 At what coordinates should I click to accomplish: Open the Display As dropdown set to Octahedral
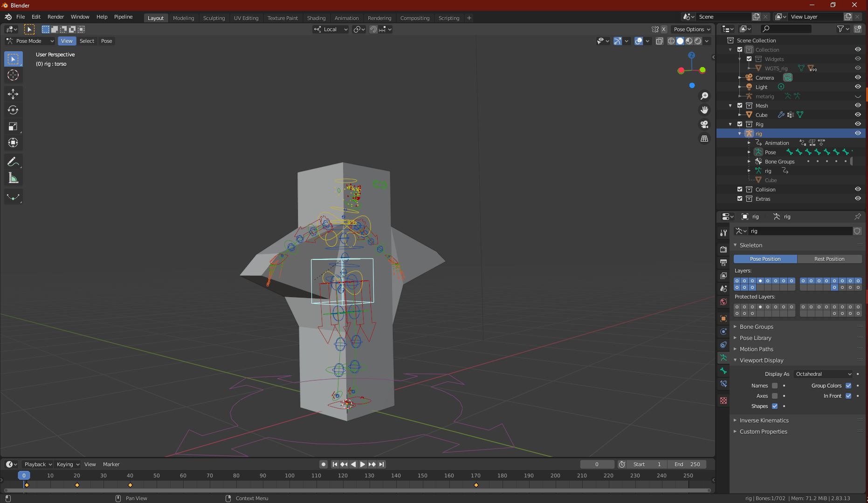[x=823, y=374]
